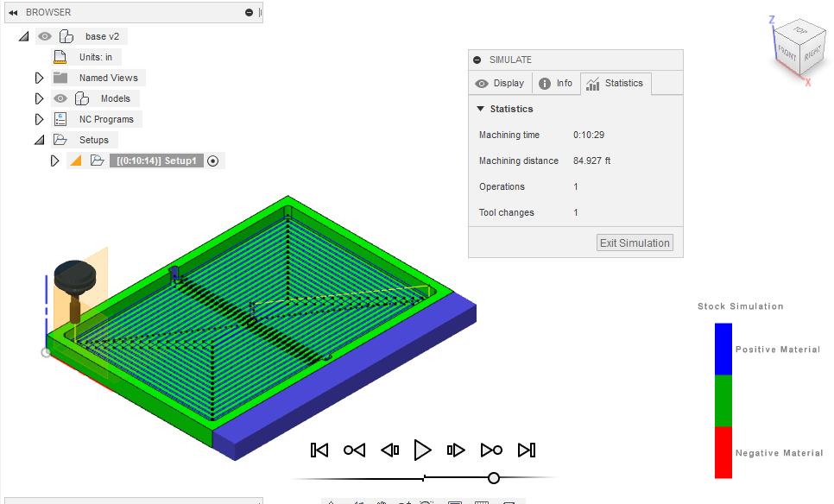834x504 pixels.
Task: Skip to the next operation in playback
Action: tap(492, 450)
